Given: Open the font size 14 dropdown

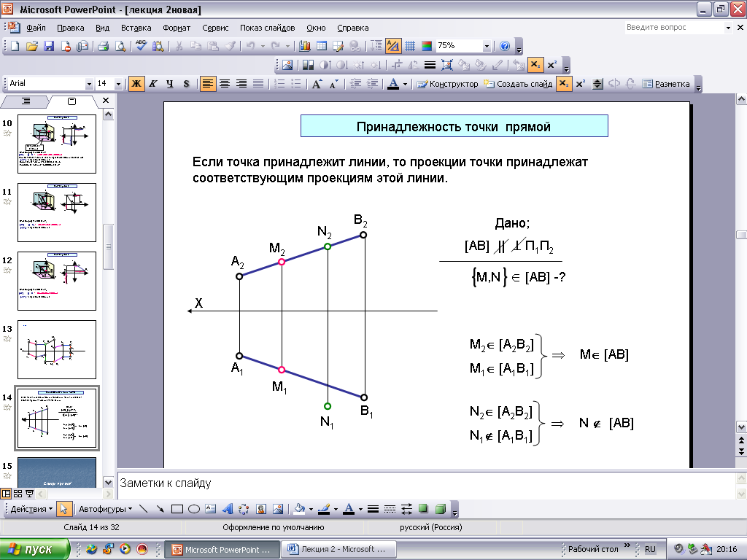Looking at the screenshot, I should 118,85.
